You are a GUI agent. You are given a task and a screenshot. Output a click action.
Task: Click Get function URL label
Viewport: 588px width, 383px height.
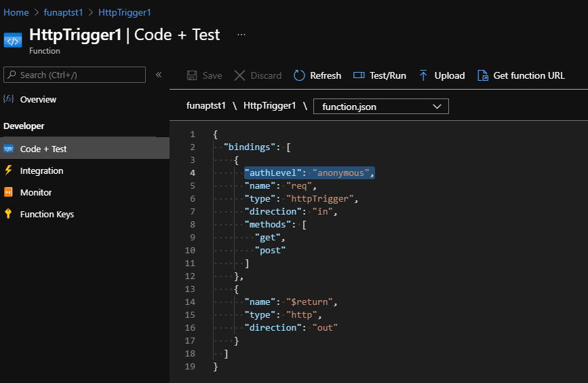529,75
